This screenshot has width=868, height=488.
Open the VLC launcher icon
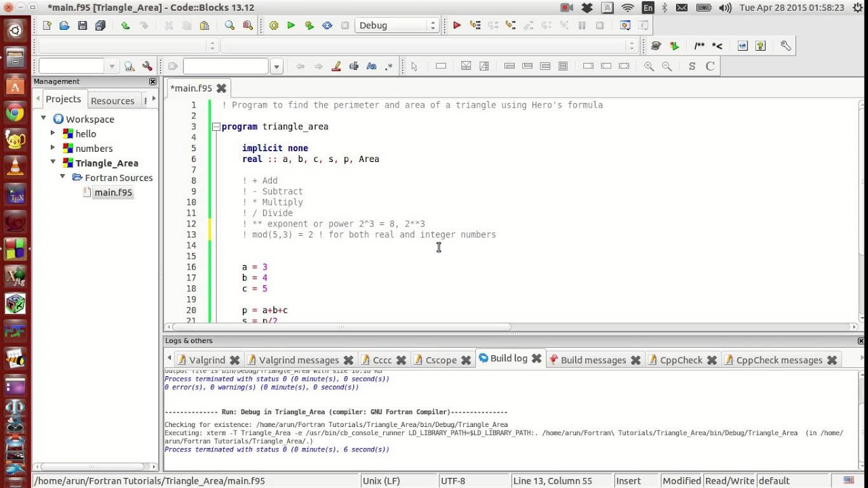pyautogui.click(x=15, y=166)
